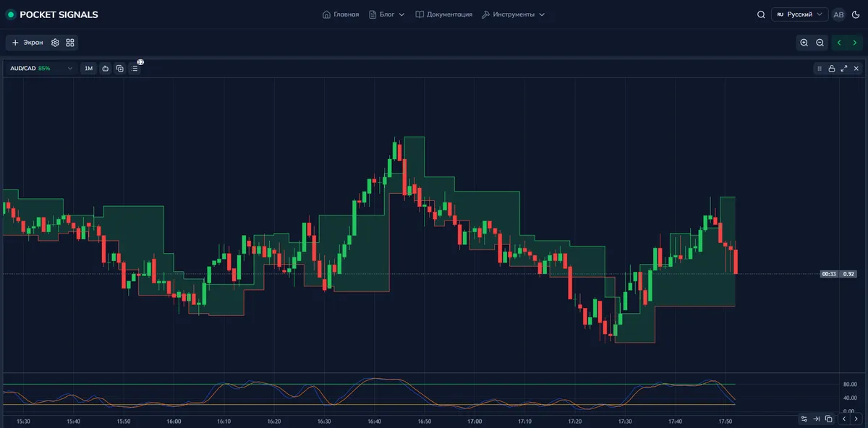
Task: Lock the chart using the padlock icon
Action: pyautogui.click(x=832, y=69)
